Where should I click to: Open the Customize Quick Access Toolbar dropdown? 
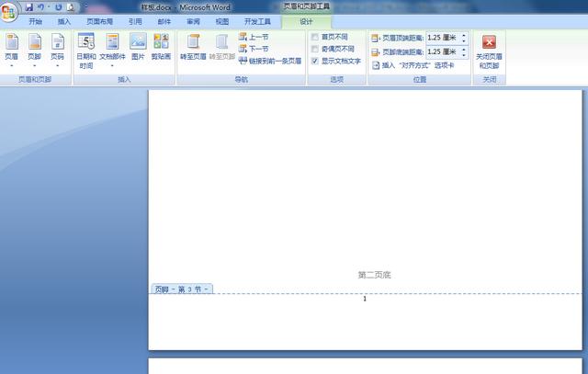(x=85, y=7)
